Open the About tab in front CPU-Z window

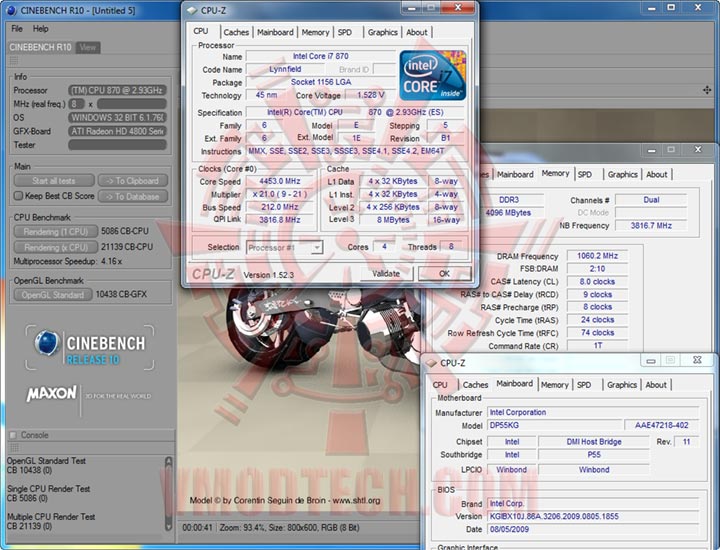coord(416,32)
